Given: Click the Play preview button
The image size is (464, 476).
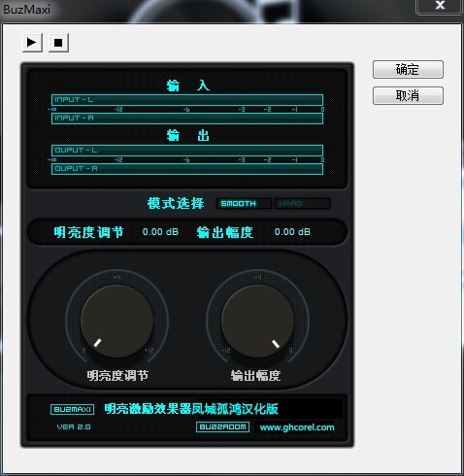Looking at the screenshot, I should tap(32, 43).
